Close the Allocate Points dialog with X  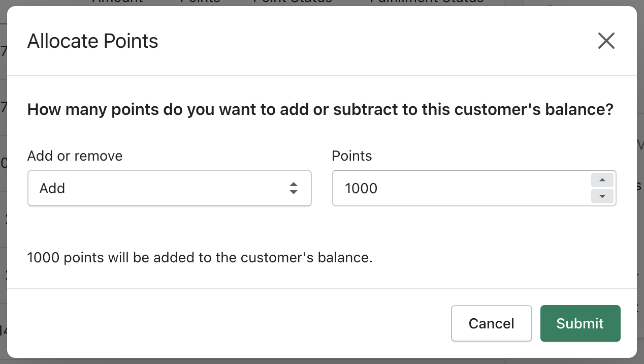point(606,41)
